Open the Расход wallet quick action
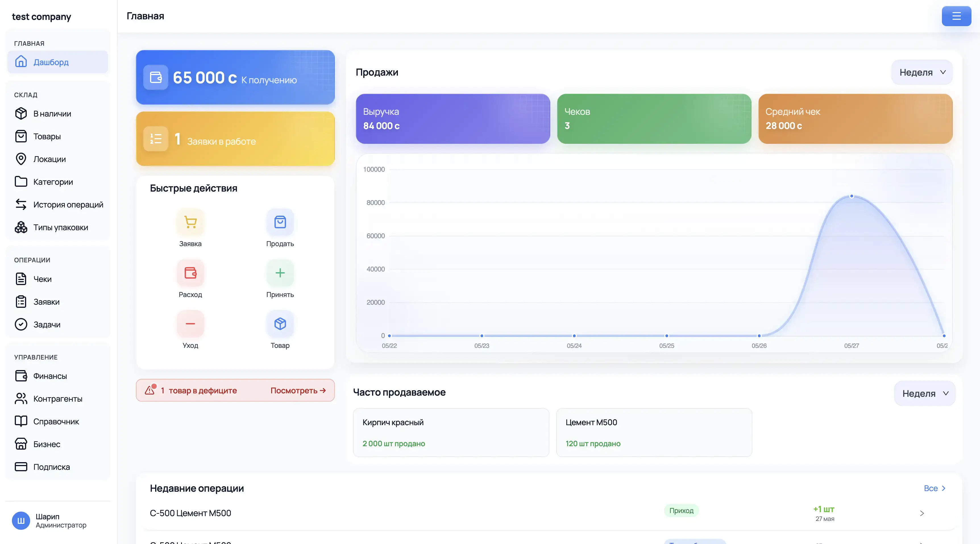The height and width of the screenshot is (544, 980). 190,273
